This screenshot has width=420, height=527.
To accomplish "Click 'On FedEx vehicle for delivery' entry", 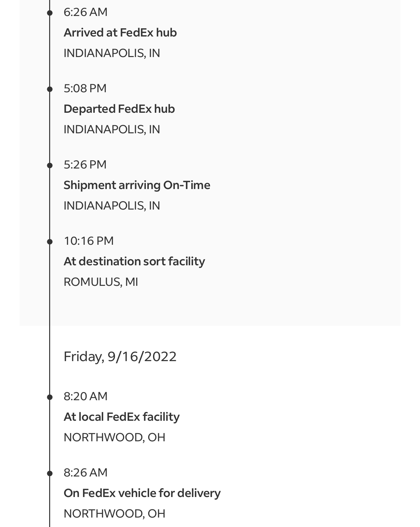I will tap(142, 493).
